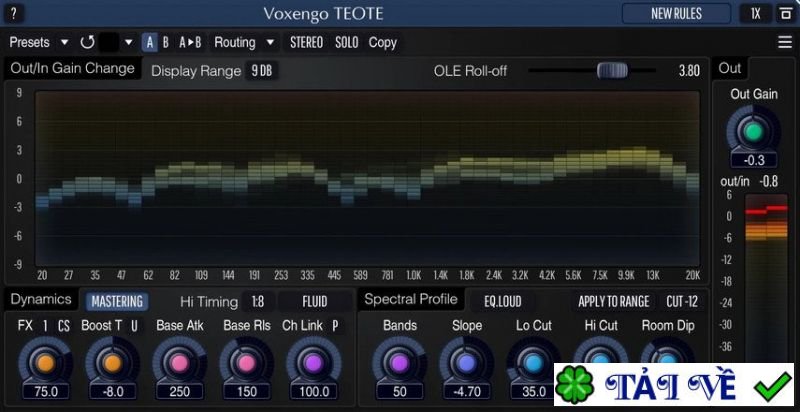Click the A to B copy button
The width and height of the screenshot is (800, 412).
pos(190,42)
